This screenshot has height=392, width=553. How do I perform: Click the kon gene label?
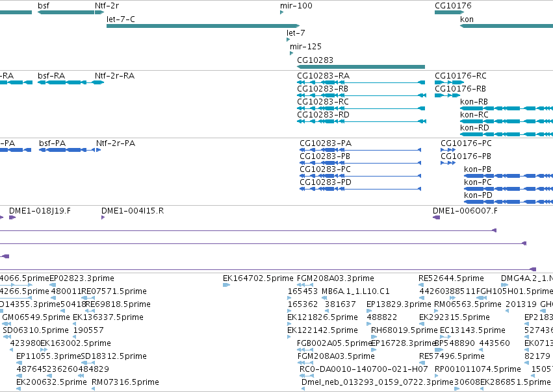tap(467, 19)
